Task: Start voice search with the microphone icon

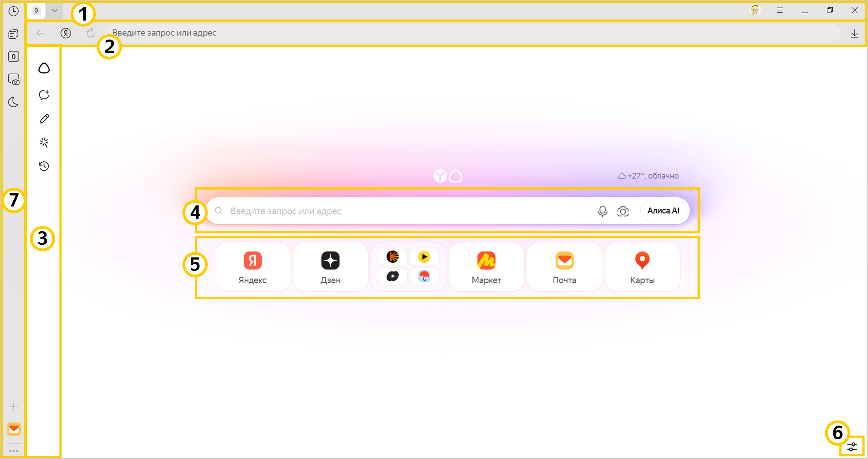Action: pyautogui.click(x=602, y=211)
